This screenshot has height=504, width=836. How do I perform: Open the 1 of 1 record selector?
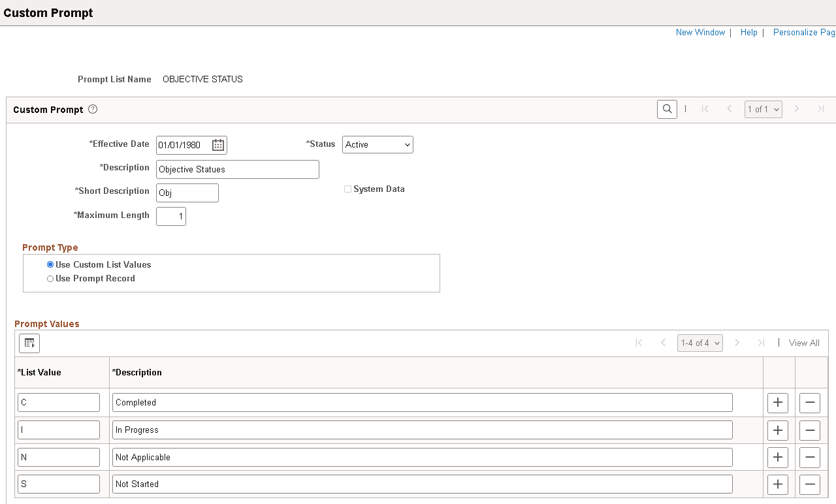(x=763, y=109)
